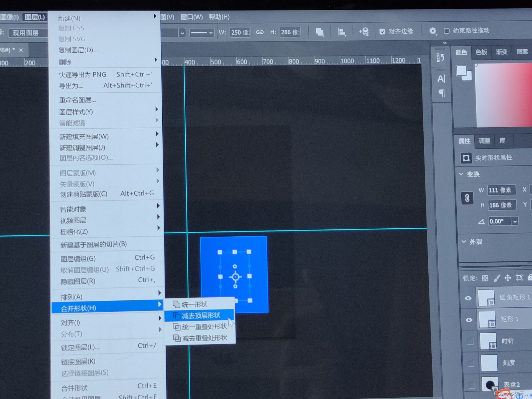Image resolution: width=532 pixels, height=399 pixels.
Task: Click the path arrangement icon
Action: 364,32
